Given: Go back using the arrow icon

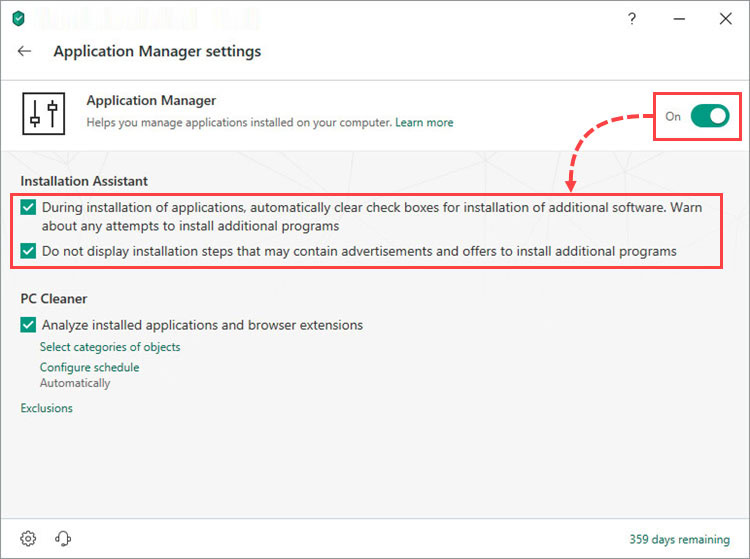Looking at the screenshot, I should tap(24, 51).
